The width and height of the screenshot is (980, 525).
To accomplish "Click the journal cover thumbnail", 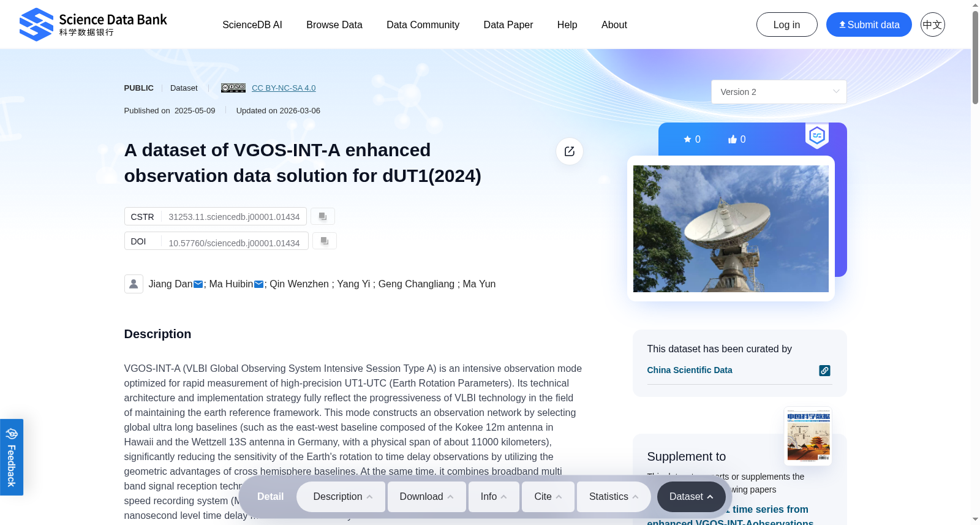I will [808, 436].
